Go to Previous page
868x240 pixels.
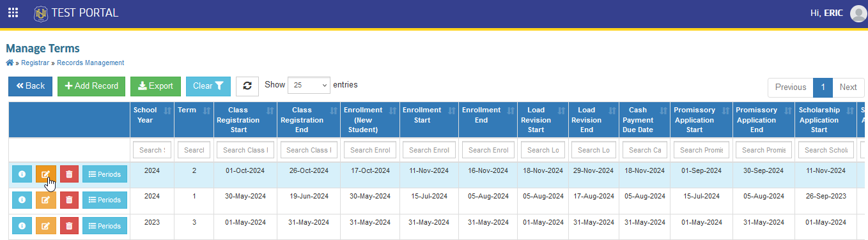(791, 87)
